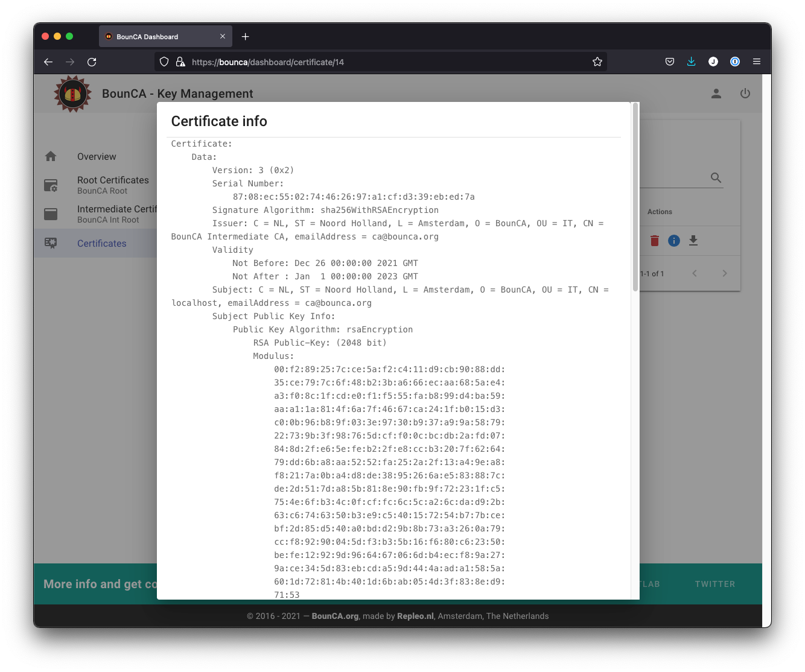Click the Certificate info heading
805x672 pixels.
(219, 121)
